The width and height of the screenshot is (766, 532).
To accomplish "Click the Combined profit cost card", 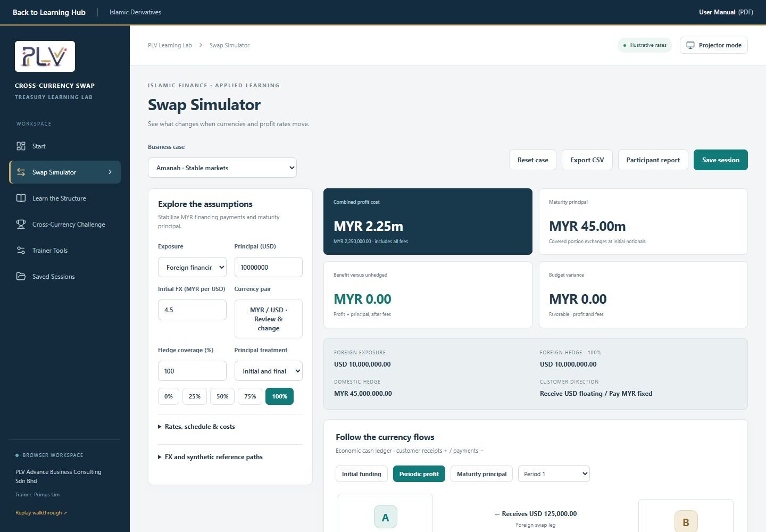I will (428, 221).
